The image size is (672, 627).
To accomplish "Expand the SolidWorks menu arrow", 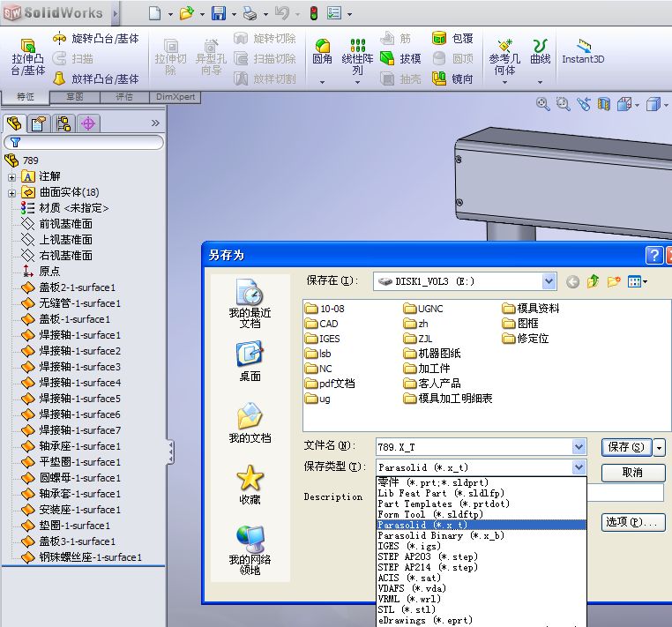I will 115,13.
